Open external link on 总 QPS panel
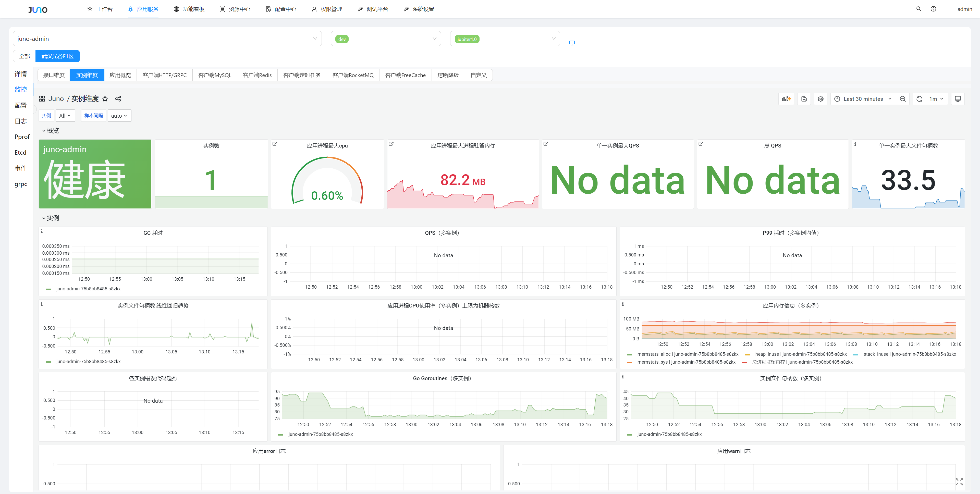 click(x=701, y=144)
